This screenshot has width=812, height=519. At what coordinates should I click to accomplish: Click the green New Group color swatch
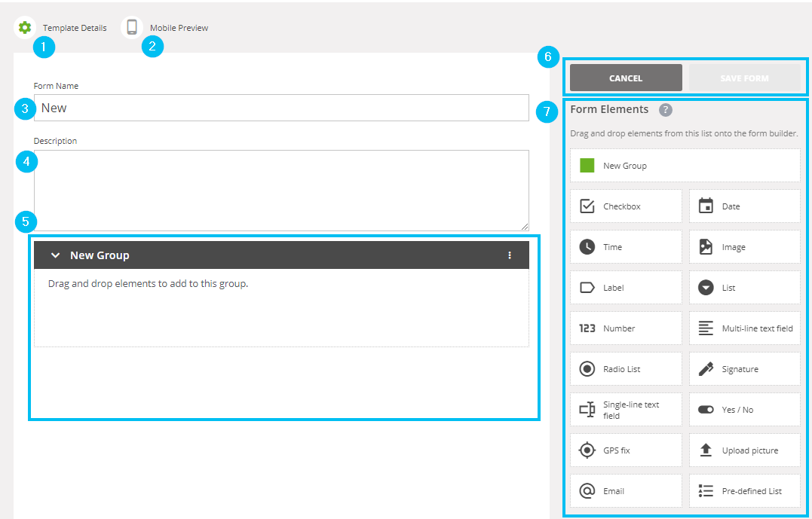[x=587, y=165]
